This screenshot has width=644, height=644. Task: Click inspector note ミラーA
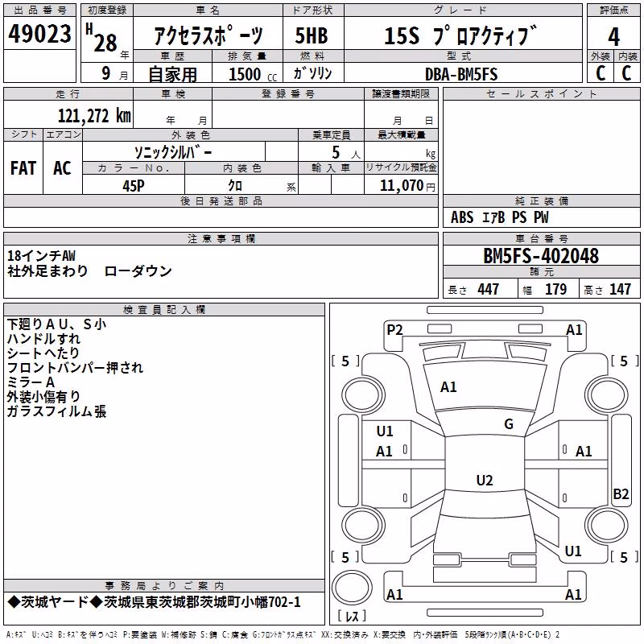(x=31, y=382)
